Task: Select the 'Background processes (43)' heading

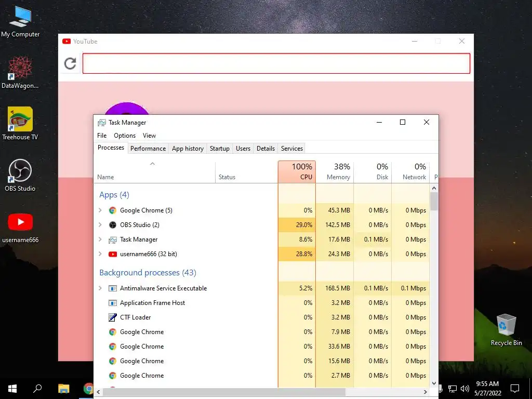Action: [148, 273]
